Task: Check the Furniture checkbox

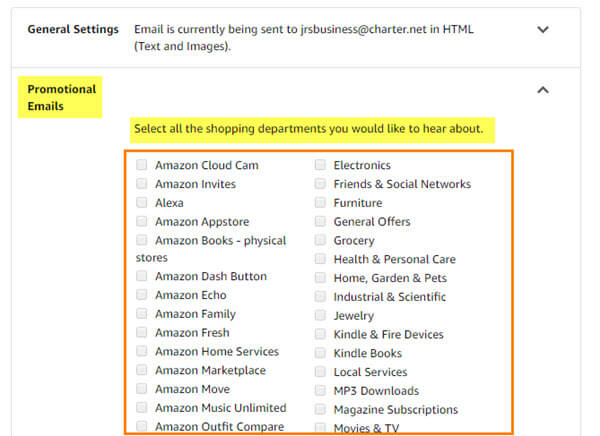Action: tap(320, 202)
